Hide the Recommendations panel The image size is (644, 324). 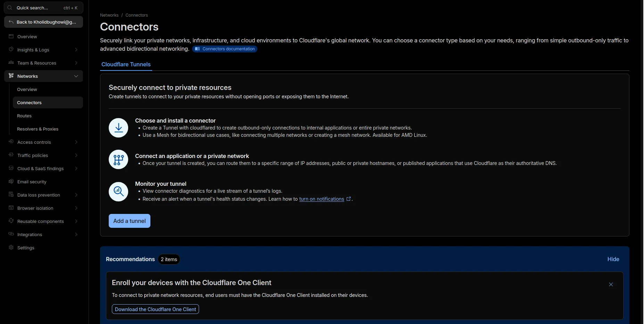613,259
